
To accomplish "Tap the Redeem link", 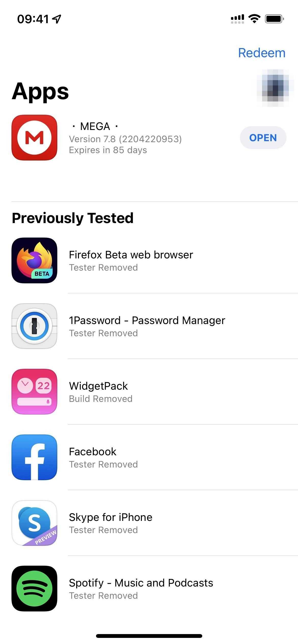I will 262,53.
